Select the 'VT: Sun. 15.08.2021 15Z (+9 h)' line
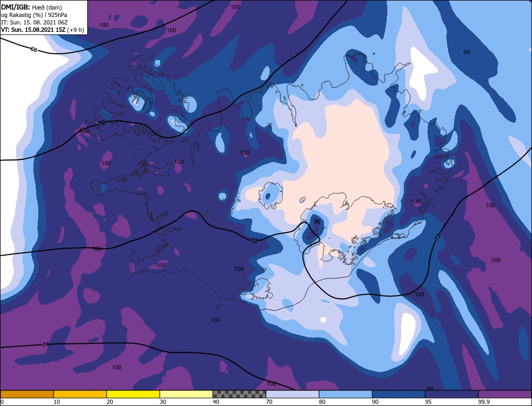Screen dimensions: 532x406 point(43,30)
